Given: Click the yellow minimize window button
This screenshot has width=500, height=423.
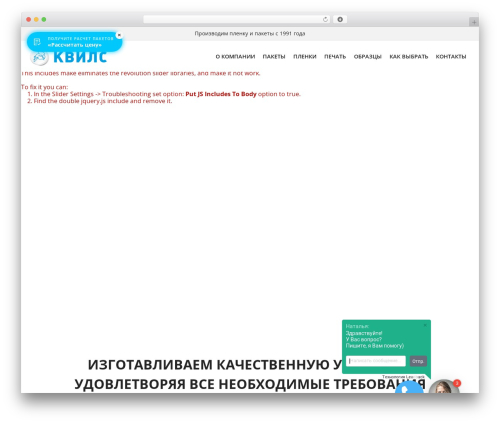Looking at the screenshot, I should (x=36, y=20).
